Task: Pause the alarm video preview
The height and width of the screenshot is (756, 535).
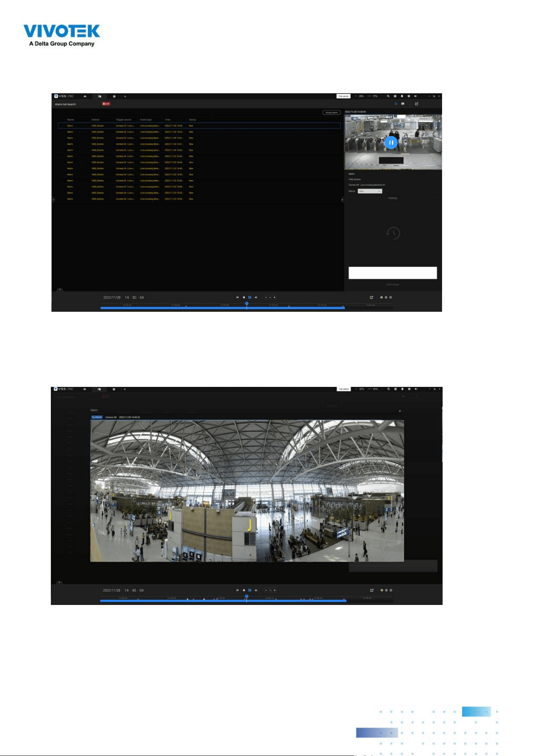Action: (x=391, y=143)
